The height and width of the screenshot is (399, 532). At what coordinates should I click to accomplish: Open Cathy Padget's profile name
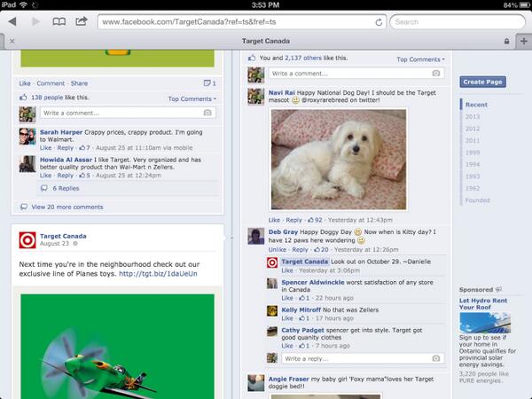(x=302, y=330)
